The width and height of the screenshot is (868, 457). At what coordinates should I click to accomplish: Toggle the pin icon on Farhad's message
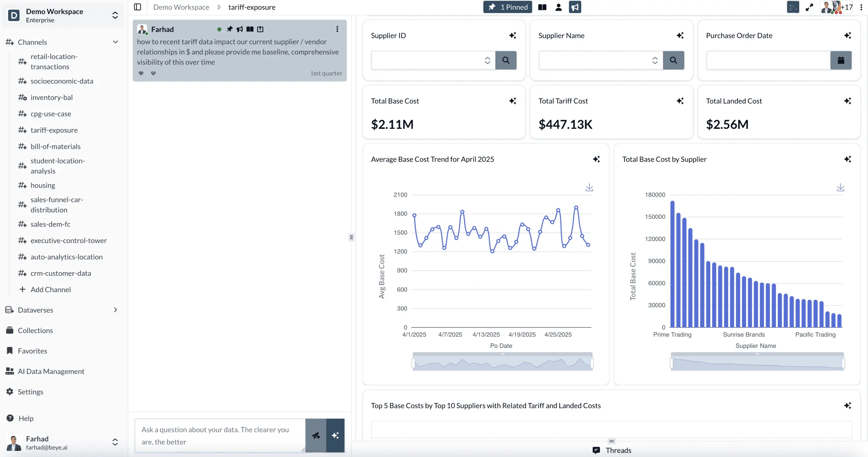point(230,29)
